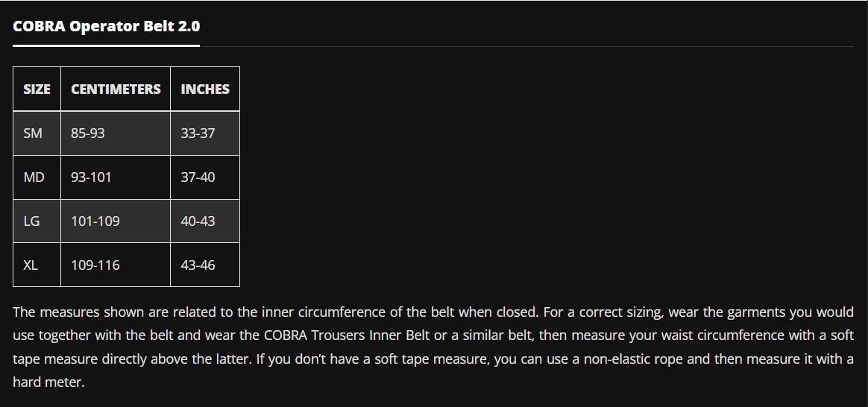Click the 33-37 inches cell
The height and width of the screenshot is (407, 868).
point(198,133)
